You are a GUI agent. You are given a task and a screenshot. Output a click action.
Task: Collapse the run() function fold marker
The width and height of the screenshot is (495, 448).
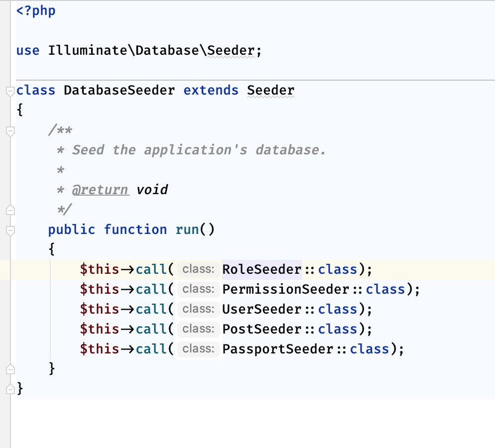[x=10, y=230]
